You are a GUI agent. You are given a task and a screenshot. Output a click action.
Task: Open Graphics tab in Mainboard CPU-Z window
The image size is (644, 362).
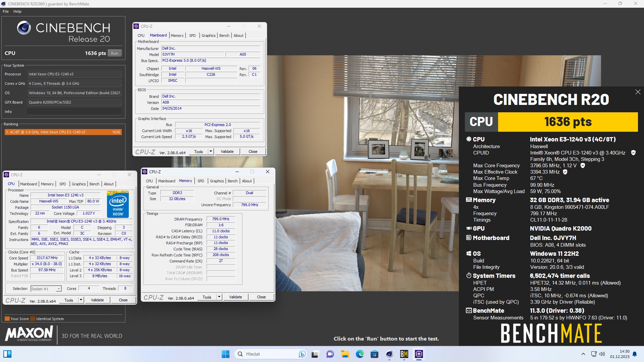click(x=208, y=36)
